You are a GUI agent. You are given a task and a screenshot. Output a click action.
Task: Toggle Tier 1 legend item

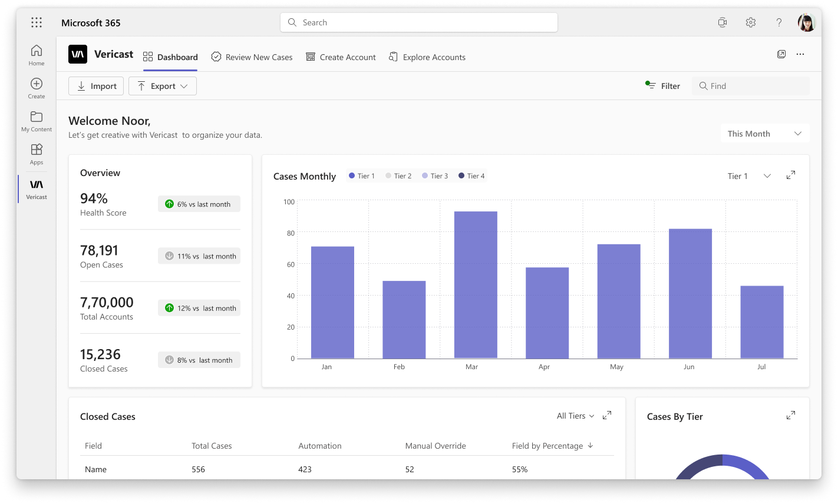click(x=361, y=176)
